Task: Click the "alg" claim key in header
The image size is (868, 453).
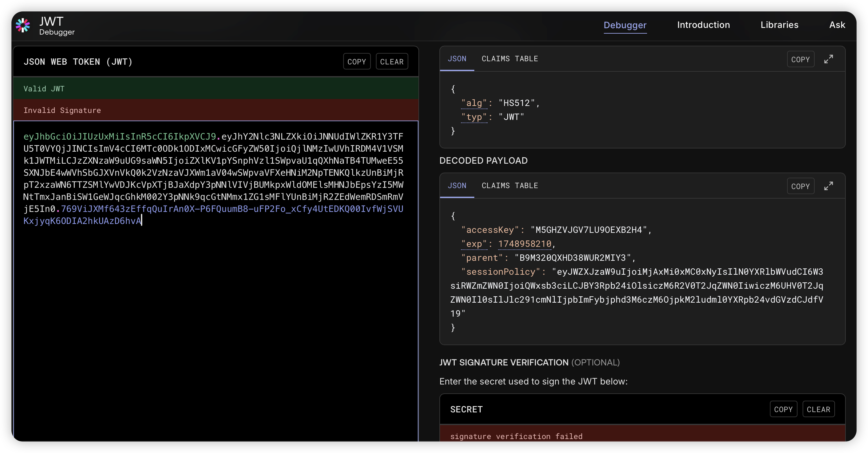Action: (x=474, y=103)
